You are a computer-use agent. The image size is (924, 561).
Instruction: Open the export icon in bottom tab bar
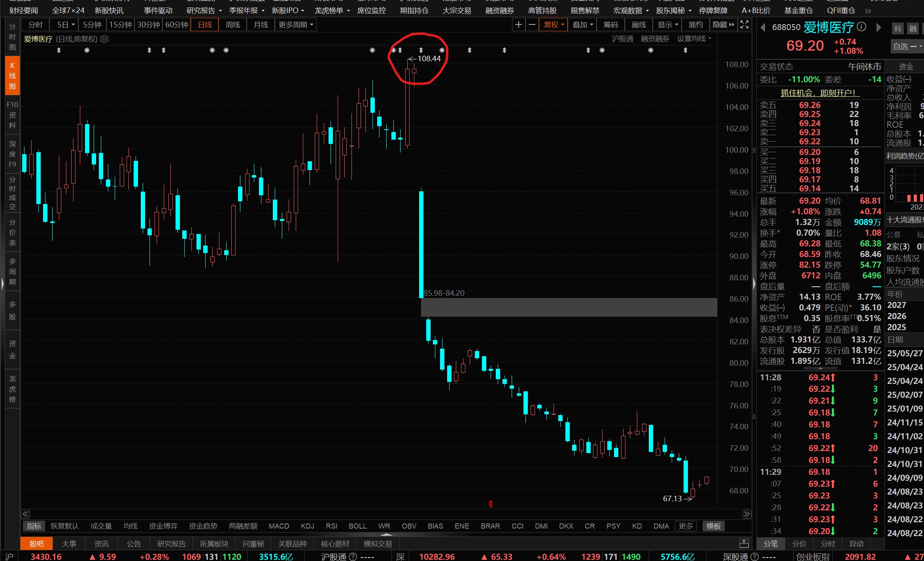(x=744, y=543)
